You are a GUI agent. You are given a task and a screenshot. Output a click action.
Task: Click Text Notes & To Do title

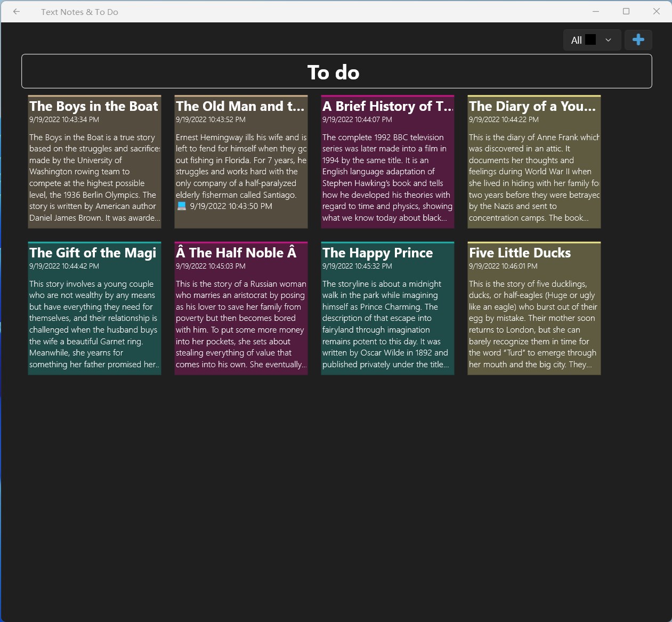(x=79, y=12)
